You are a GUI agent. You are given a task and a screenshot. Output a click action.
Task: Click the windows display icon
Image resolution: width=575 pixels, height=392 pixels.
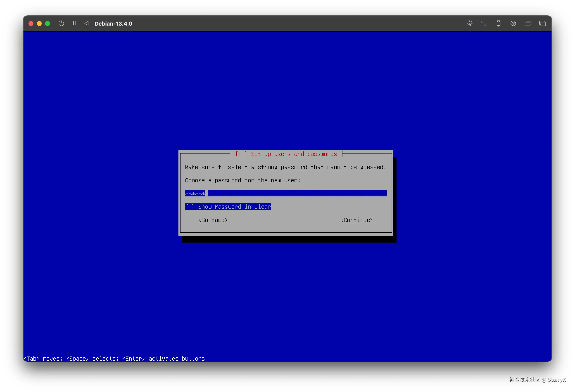click(542, 24)
